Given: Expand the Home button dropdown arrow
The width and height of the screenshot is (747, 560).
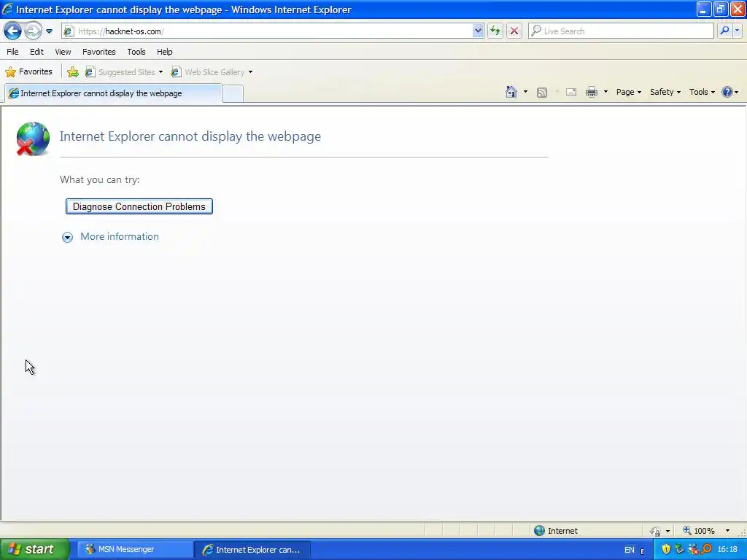Looking at the screenshot, I should (525, 92).
